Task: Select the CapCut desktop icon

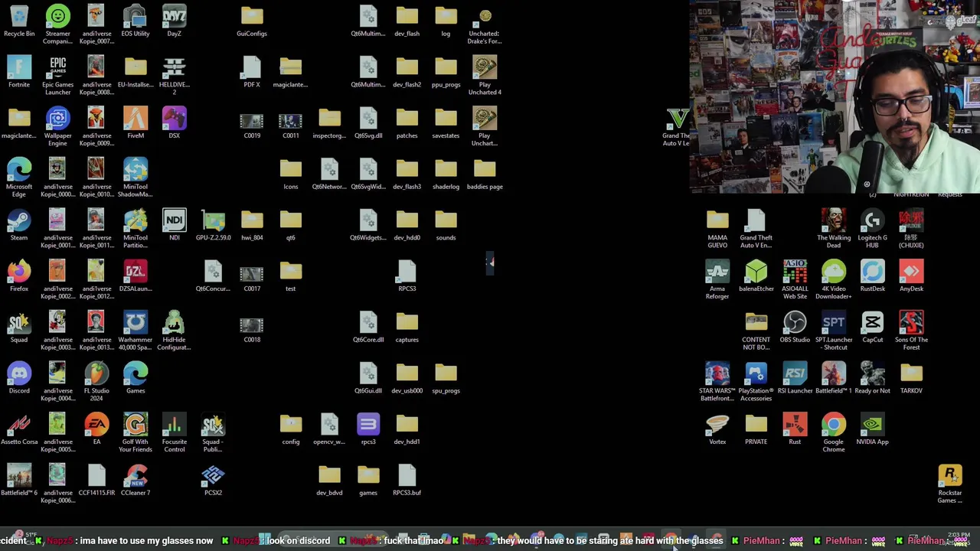Action: click(872, 328)
